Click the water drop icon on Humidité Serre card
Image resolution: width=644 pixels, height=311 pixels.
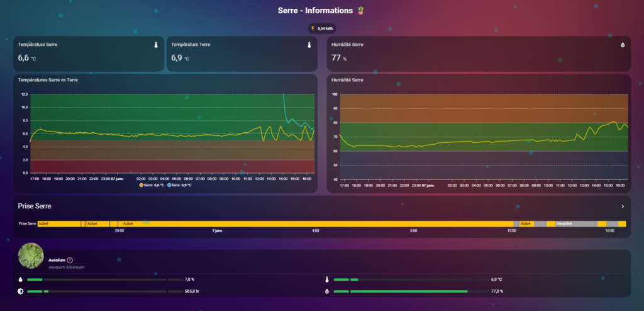pyautogui.click(x=623, y=45)
